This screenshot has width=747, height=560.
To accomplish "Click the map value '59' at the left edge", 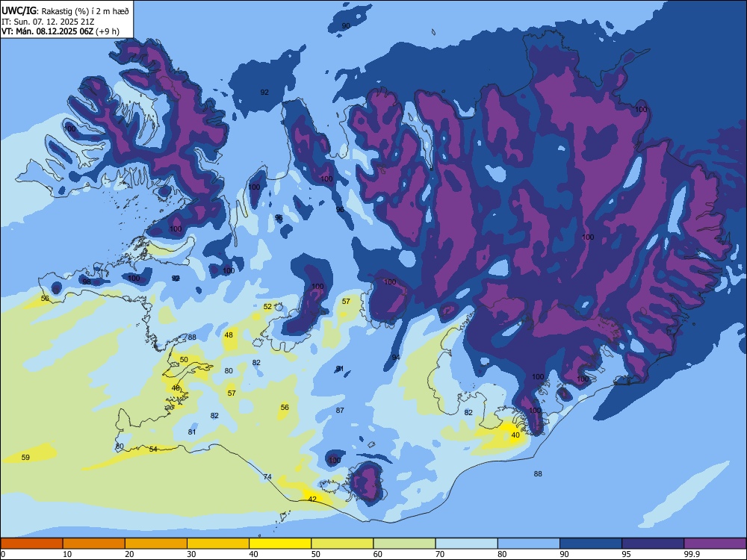I will click(25, 457).
